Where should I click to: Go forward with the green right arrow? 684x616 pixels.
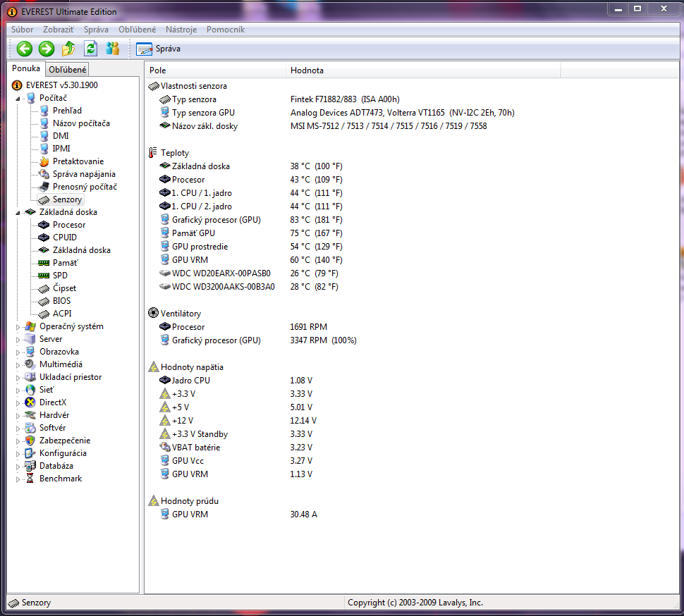click(x=47, y=49)
